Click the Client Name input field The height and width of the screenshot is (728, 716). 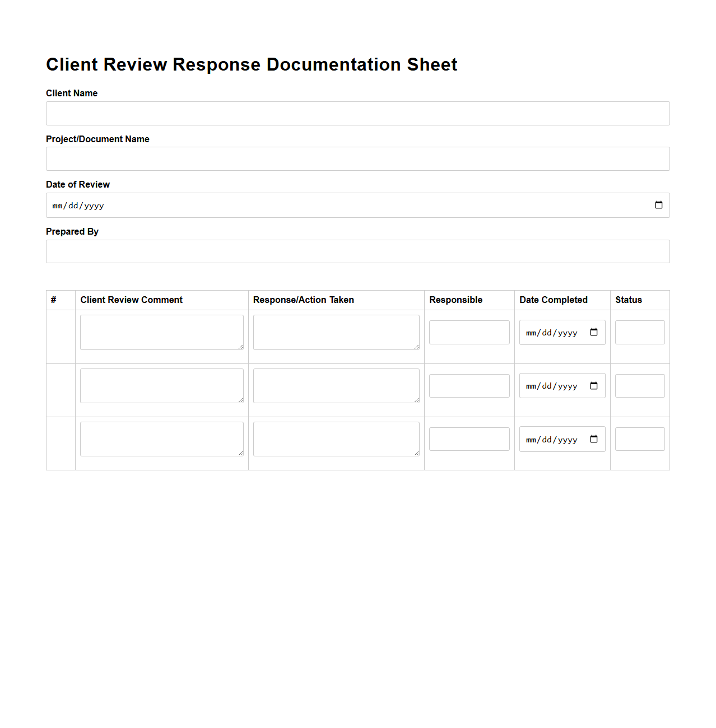click(357, 113)
